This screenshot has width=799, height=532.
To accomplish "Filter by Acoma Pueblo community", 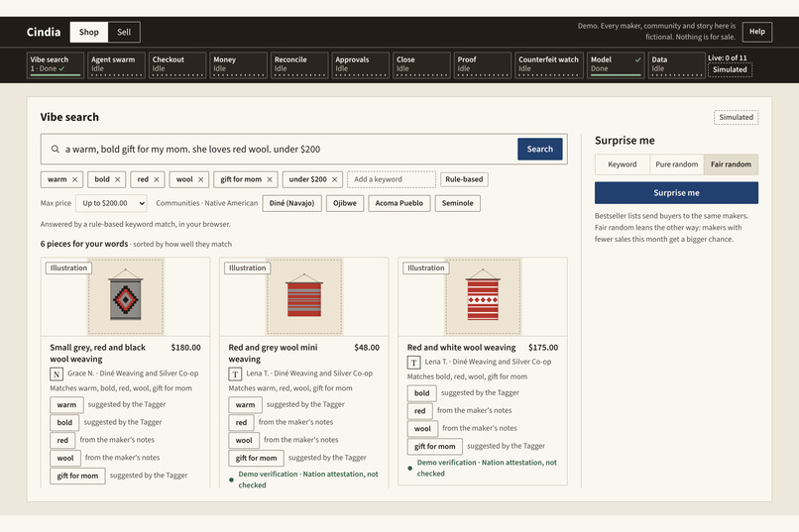I will [x=399, y=203].
